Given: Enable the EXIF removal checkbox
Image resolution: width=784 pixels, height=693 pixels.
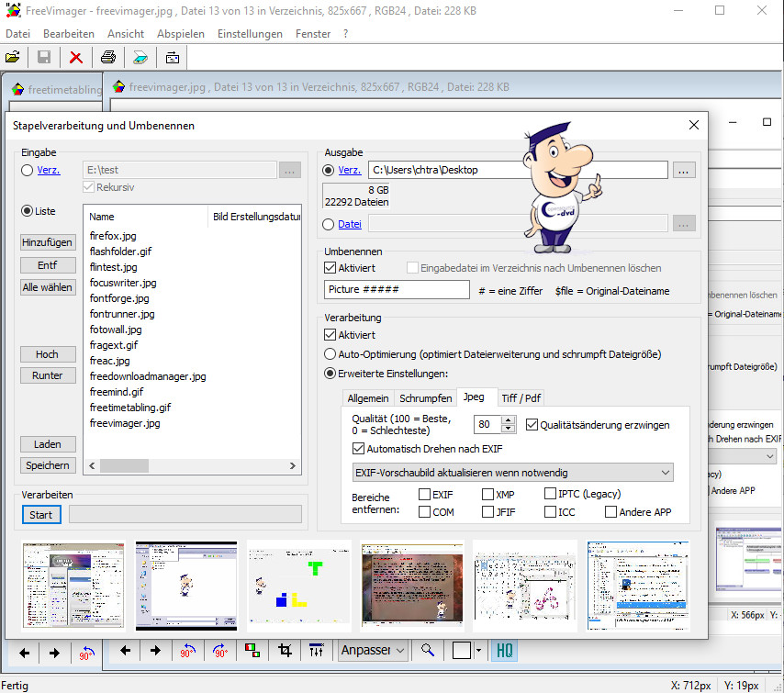Looking at the screenshot, I should click(x=424, y=495).
